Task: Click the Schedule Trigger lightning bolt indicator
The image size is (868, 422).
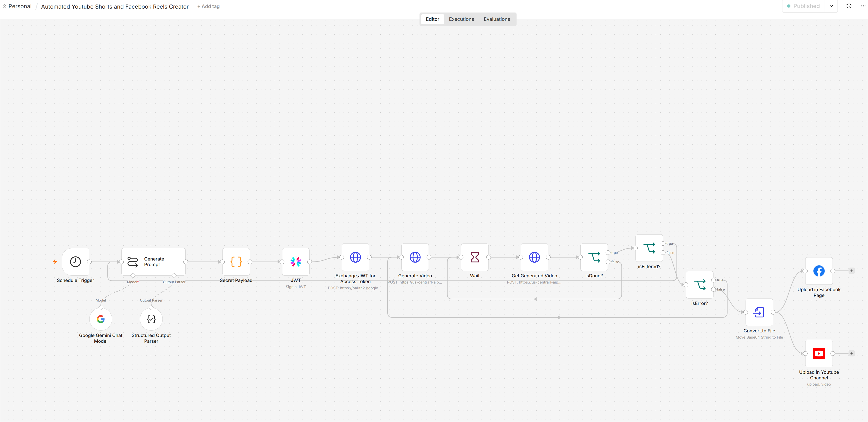Action: [55, 262]
